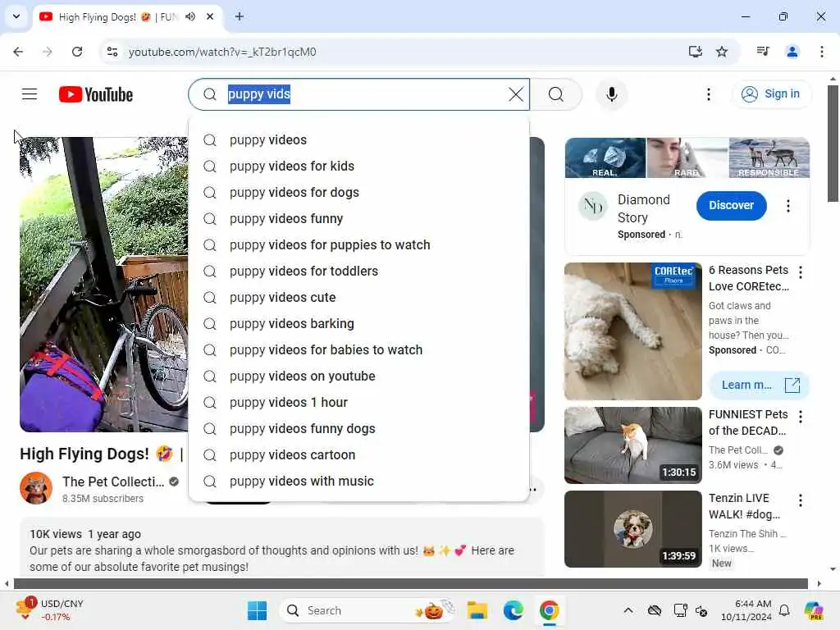Select 'puppy videos funny dogs' suggestion

tap(359, 428)
